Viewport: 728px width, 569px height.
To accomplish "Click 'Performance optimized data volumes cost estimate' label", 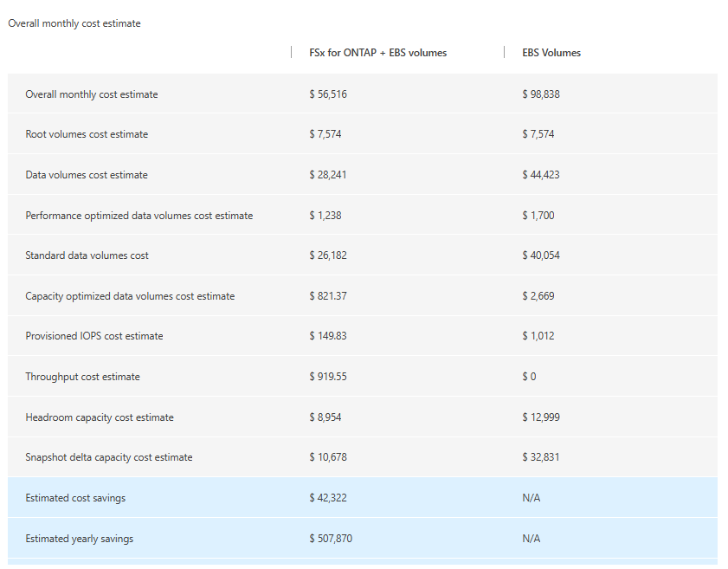I will tap(139, 216).
